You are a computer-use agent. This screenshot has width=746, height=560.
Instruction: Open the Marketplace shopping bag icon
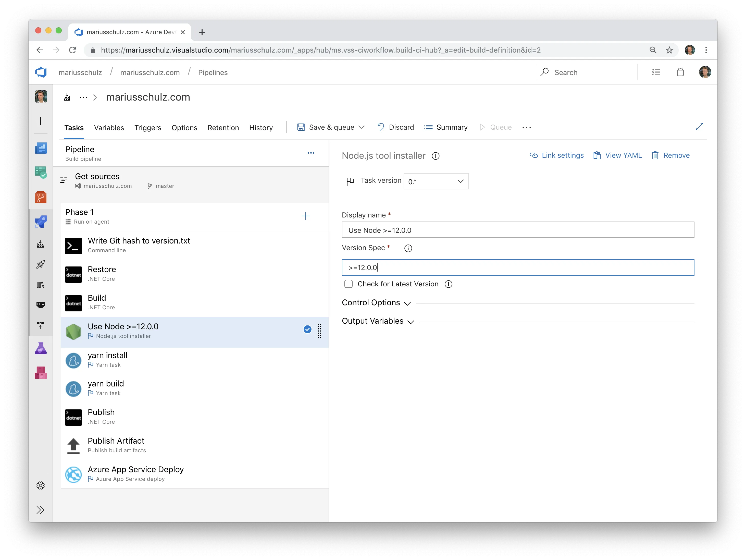(x=680, y=72)
